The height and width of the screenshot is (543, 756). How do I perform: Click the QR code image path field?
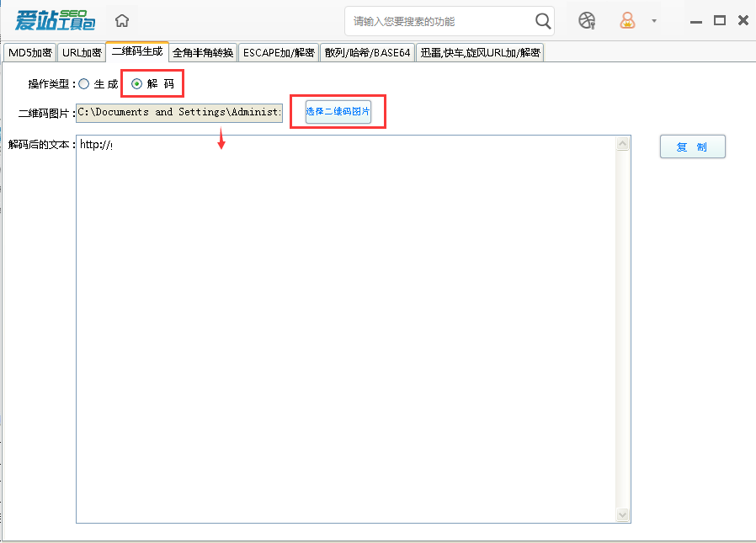[178, 111]
